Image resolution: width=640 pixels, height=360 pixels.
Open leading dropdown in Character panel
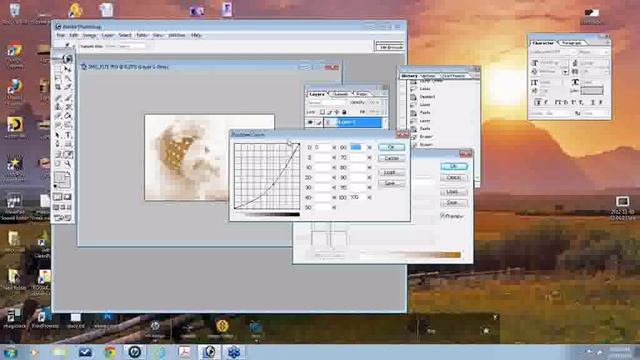tap(606, 63)
